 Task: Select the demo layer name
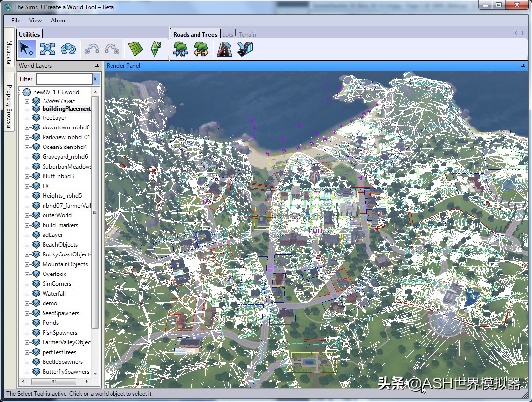[50, 303]
